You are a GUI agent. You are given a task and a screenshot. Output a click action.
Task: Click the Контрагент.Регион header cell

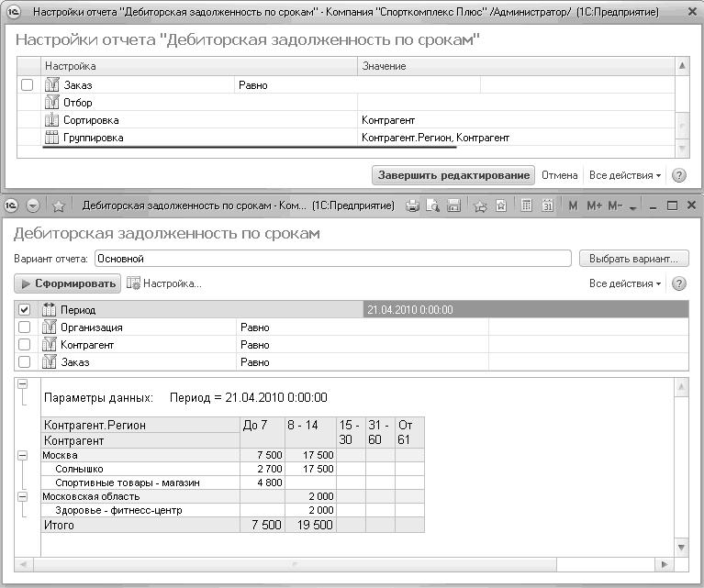pos(140,425)
